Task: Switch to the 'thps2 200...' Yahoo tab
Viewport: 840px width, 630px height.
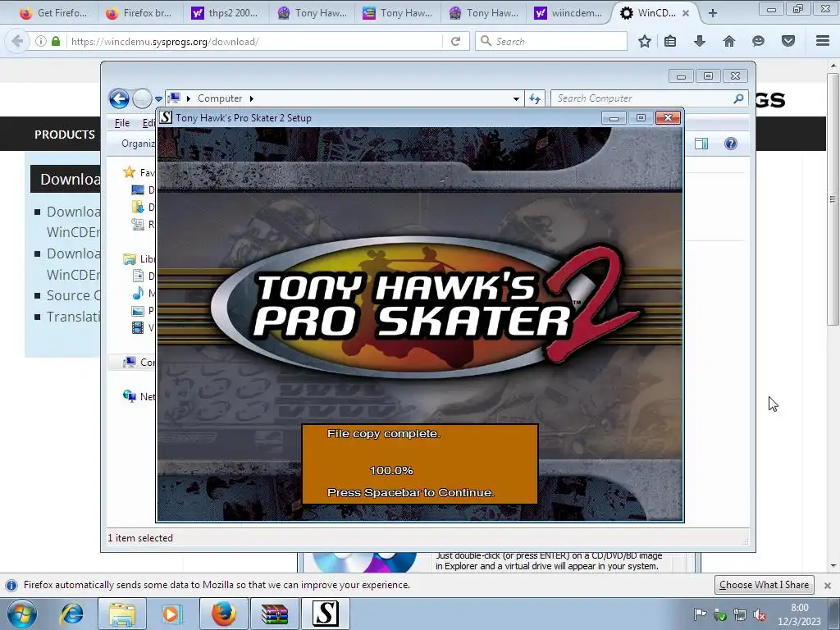Action: pos(225,13)
